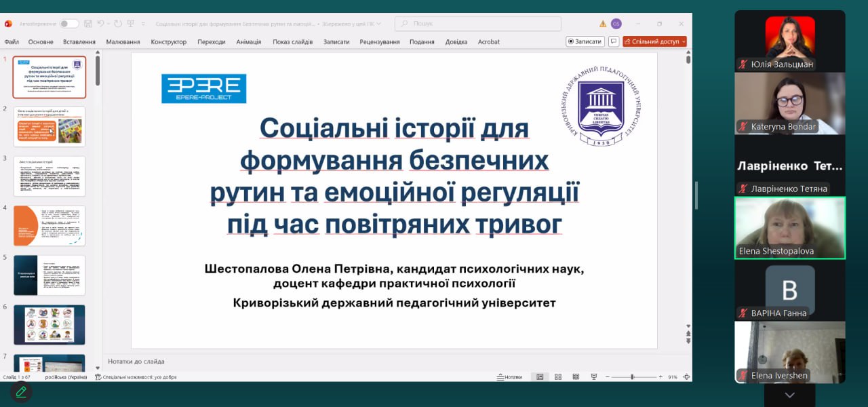Screen dimensions: 868x407
Task: Click the Undo arrow icon
Action: pyautogui.click(x=100, y=24)
